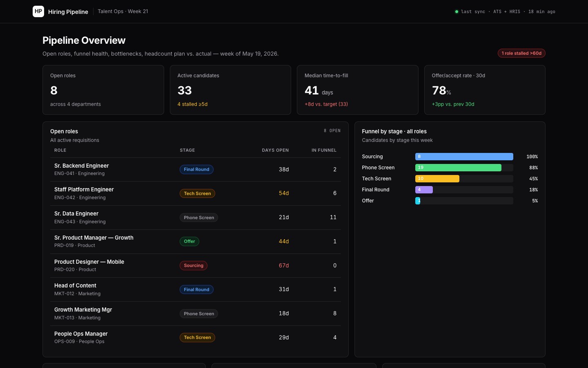
Task: Click the '8 OPEN' label
Action: [332, 131]
